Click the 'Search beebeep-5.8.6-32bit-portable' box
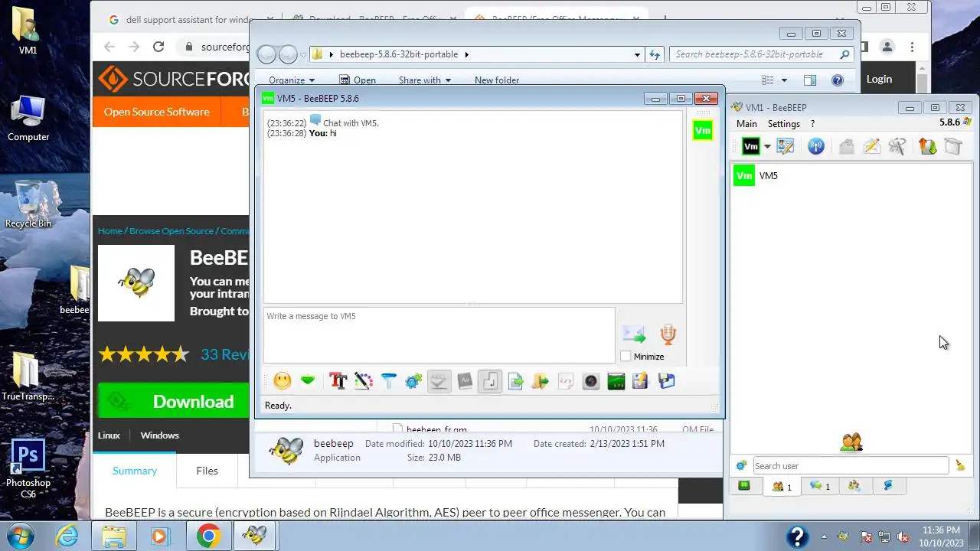 [x=761, y=54]
